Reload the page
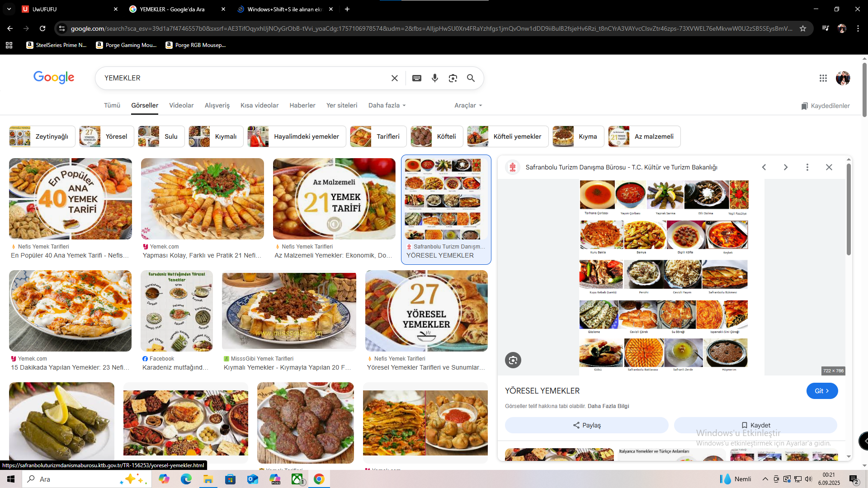The image size is (868, 488). pos(42,28)
